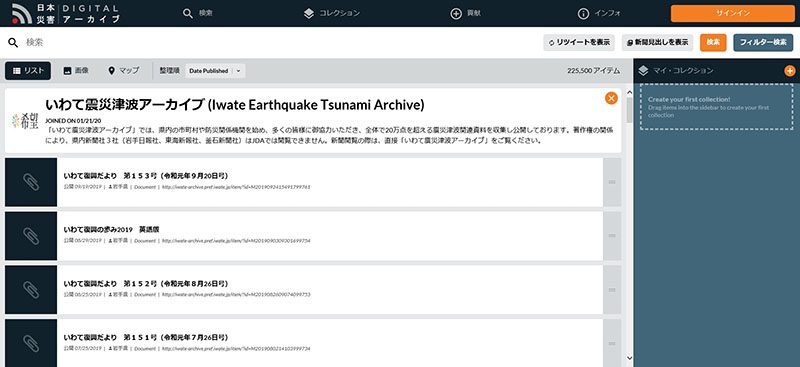Viewport: 800px width, 367px height.
Task: Add new collection with plus icon
Action: pyautogui.click(x=790, y=71)
